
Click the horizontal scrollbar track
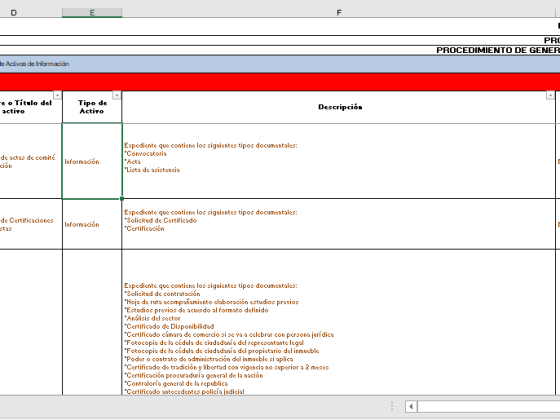(x=489, y=406)
